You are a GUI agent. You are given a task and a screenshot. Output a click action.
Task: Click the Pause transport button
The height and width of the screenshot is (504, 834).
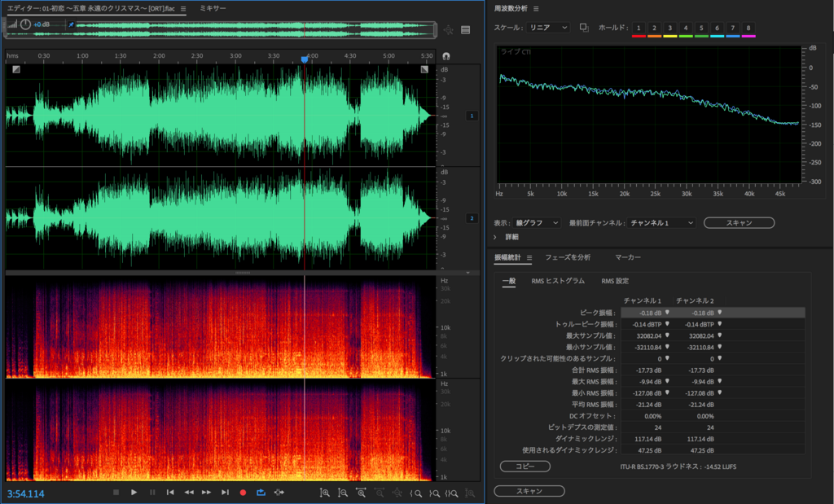pyautogui.click(x=152, y=493)
